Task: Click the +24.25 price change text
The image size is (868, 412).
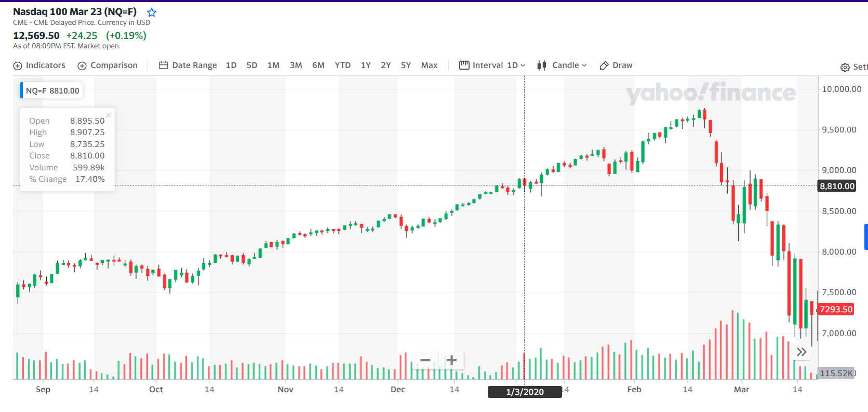Action: [x=82, y=35]
